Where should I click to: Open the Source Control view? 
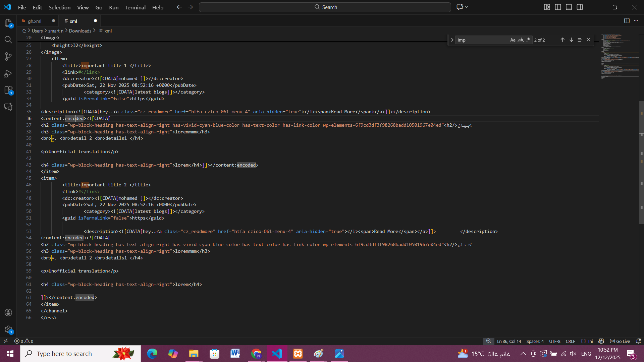(x=8, y=56)
